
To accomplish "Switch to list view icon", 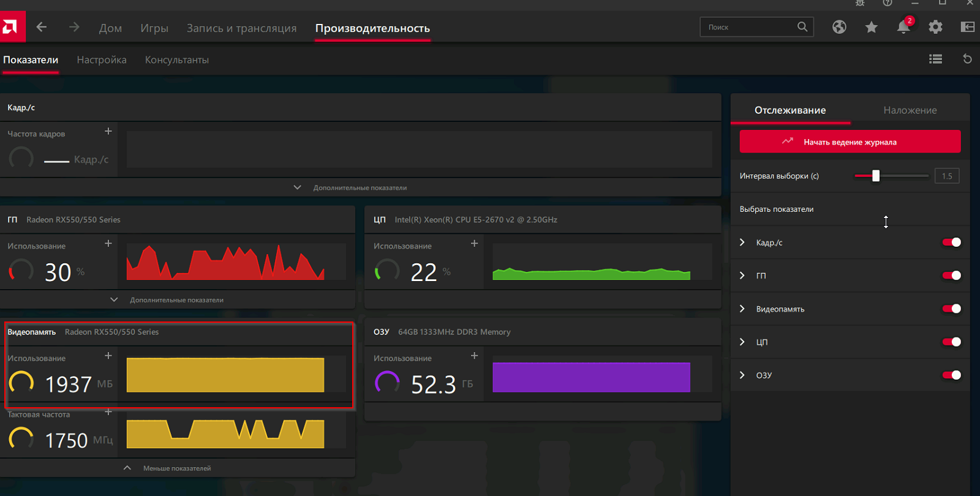I will [x=935, y=59].
